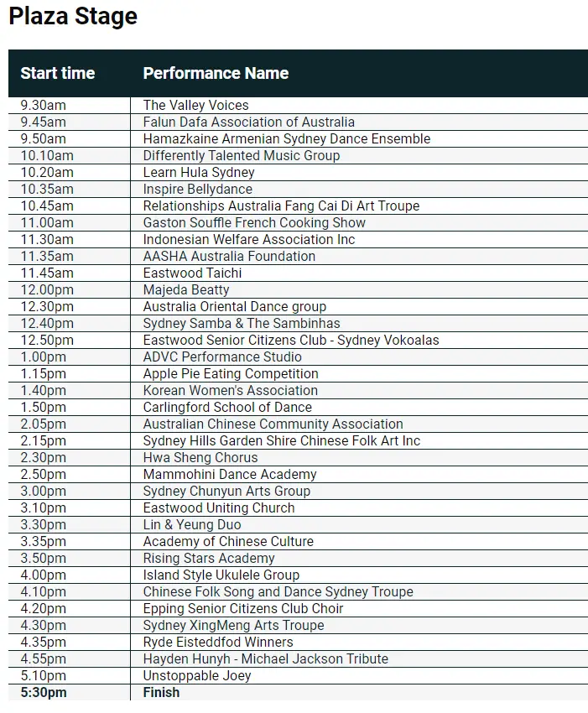The width and height of the screenshot is (588, 713).
Task: Click 'Eastwood Senior Citizens Club - Sydney Vokoalas'
Action: pos(291,340)
